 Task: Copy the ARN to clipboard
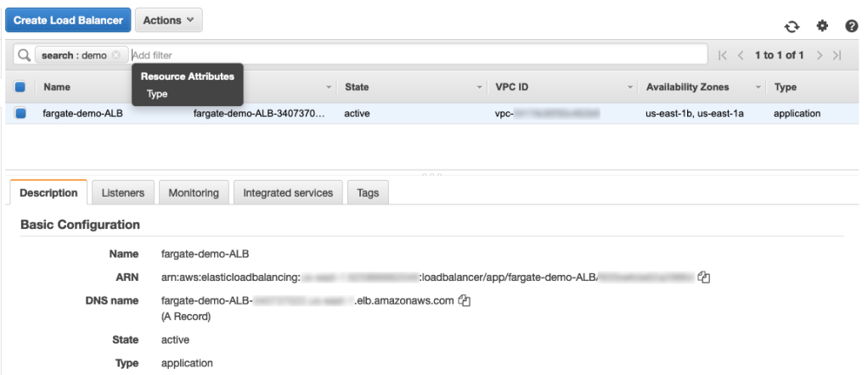coord(703,277)
